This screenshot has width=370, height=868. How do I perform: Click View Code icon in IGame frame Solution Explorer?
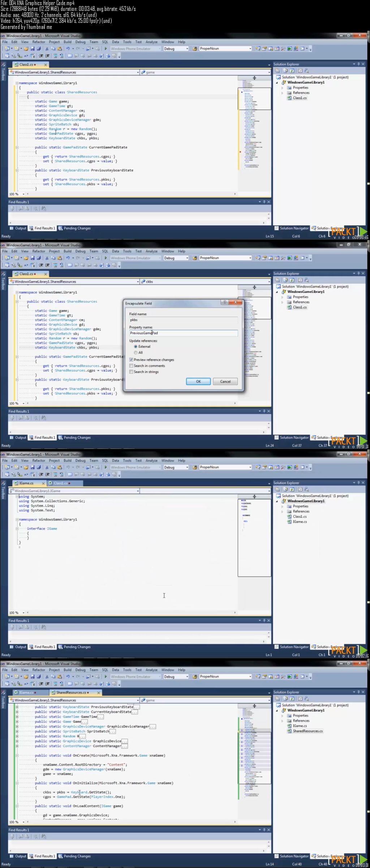pyautogui.click(x=300, y=489)
